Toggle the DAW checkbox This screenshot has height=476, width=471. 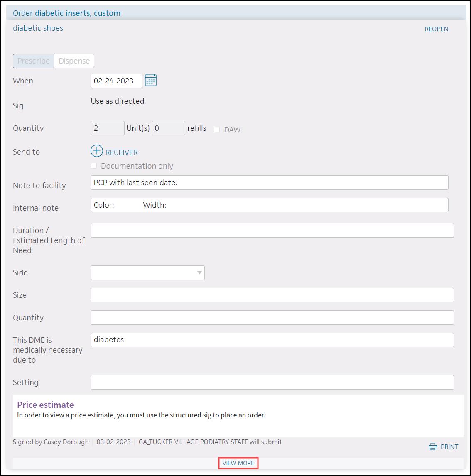coord(217,130)
